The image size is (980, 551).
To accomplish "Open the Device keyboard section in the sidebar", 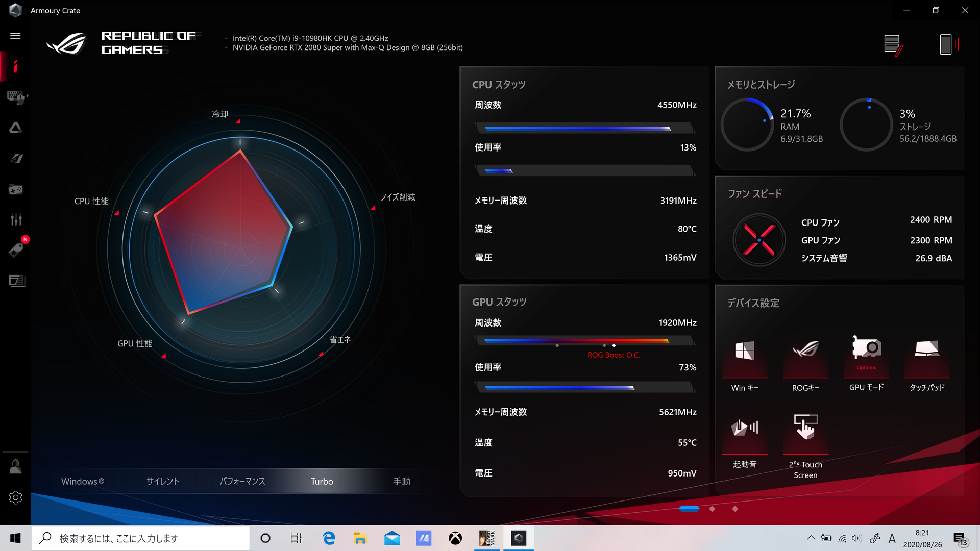I will 15,96.
